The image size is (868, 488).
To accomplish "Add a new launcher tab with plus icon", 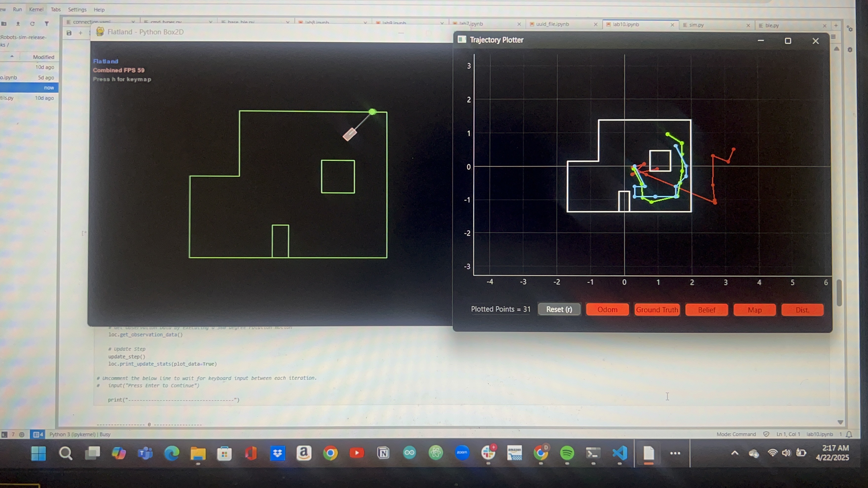I will point(836,26).
